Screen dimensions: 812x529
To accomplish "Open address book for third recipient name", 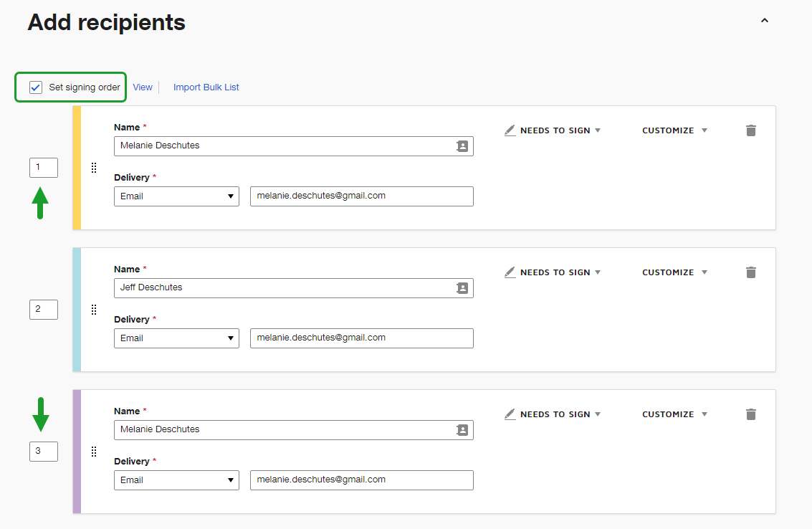I will click(462, 430).
